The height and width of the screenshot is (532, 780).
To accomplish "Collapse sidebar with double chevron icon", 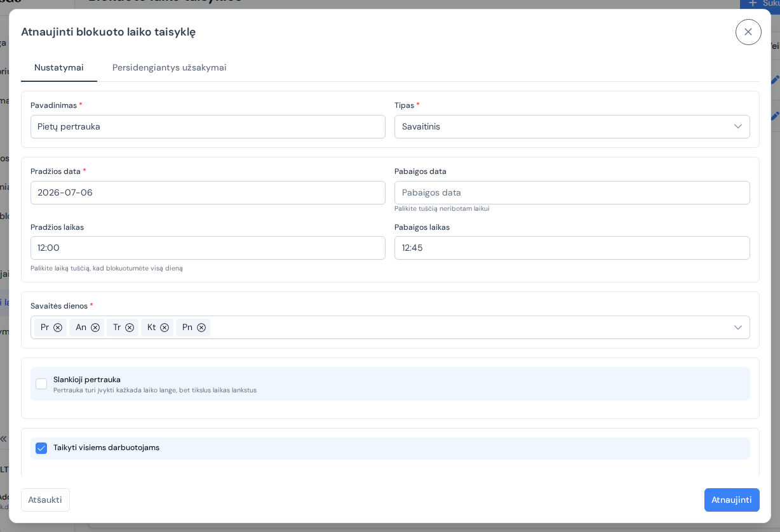I will point(3,439).
